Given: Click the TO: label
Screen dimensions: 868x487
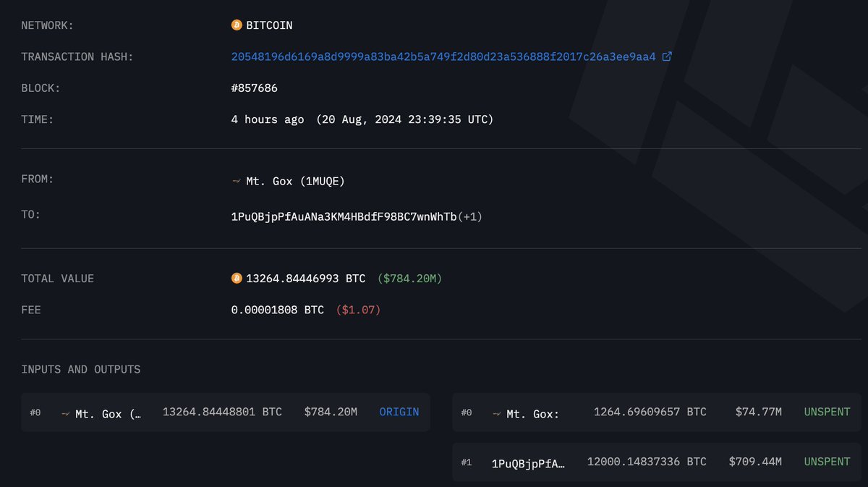Looking at the screenshot, I should [x=31, y=216].
